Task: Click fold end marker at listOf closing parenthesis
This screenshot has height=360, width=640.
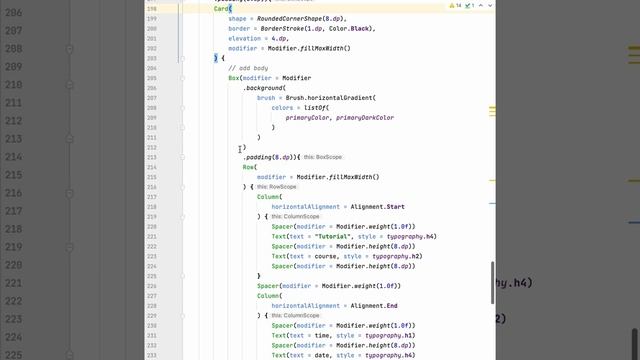Action: click(182, 127)
